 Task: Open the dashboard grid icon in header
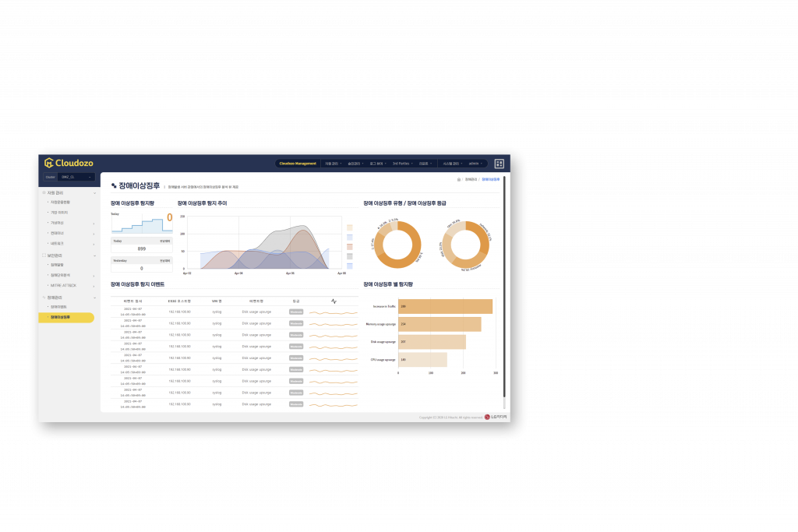(500, 164)
